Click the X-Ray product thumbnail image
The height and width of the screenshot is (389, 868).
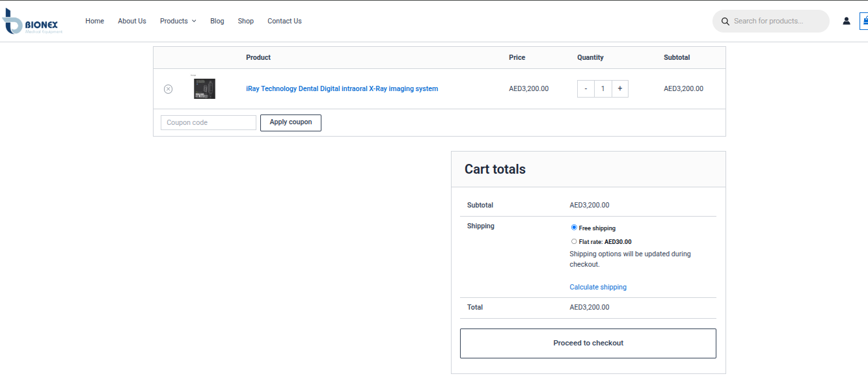204,88
